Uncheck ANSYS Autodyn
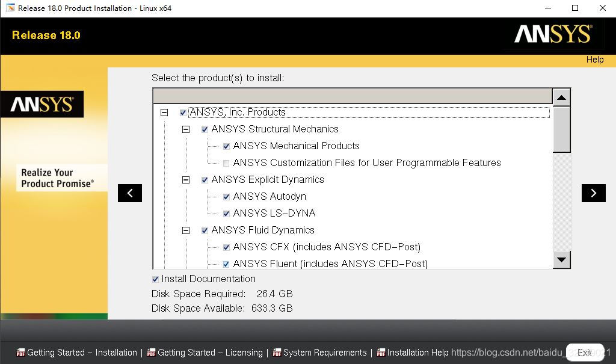 226,197
